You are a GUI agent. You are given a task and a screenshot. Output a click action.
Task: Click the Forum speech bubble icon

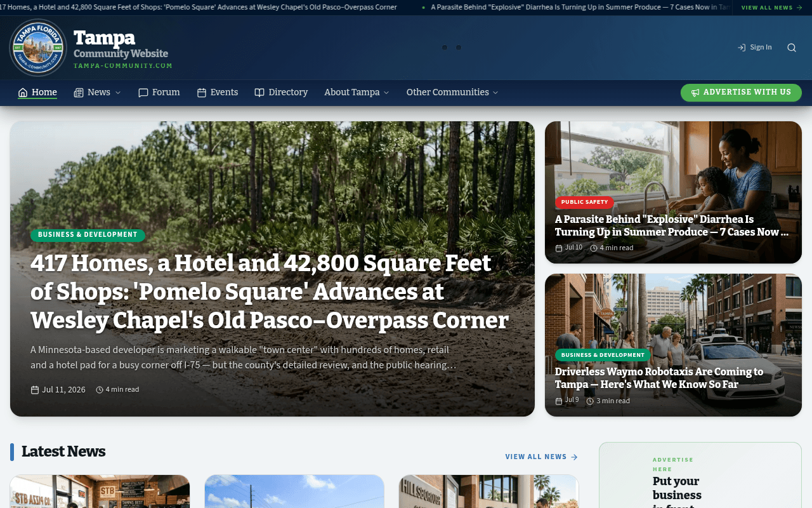[143, 93]
